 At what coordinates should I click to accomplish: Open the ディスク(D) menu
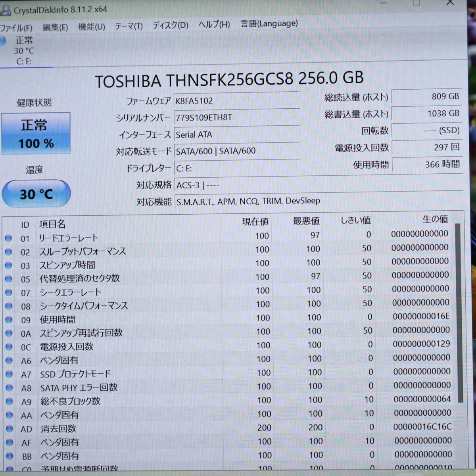(171, 25)
